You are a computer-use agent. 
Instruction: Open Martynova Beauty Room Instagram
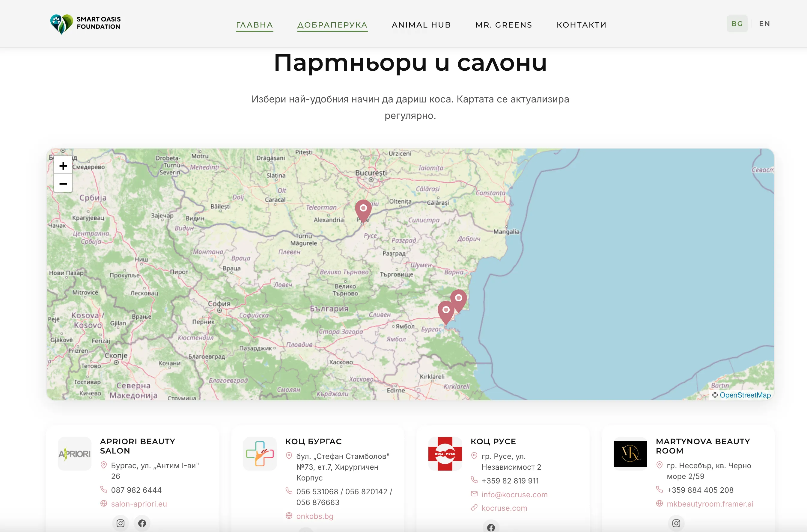[676, 523]
